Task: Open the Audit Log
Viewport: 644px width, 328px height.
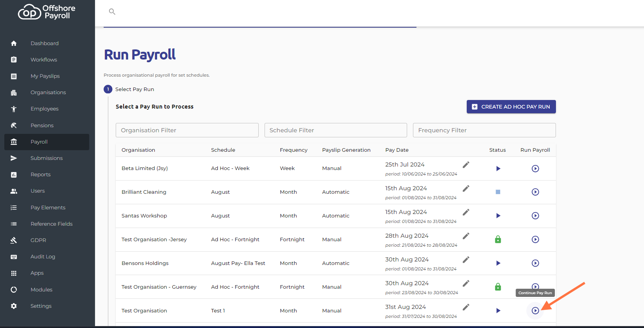Action: coord(47,256)
